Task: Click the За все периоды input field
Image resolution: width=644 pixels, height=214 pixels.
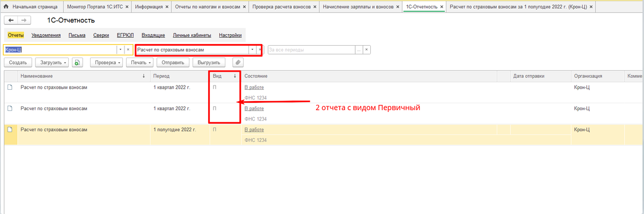Action: coord(311,49)
